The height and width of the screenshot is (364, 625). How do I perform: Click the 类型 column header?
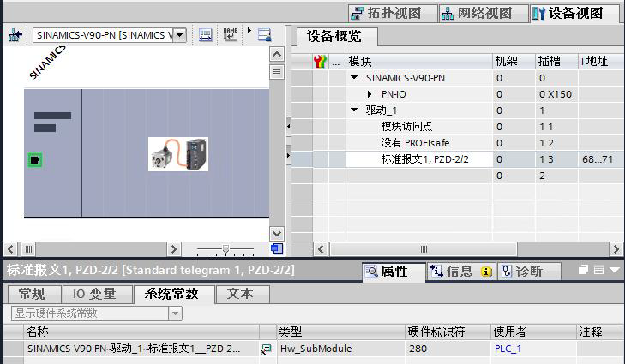point(341,331)
